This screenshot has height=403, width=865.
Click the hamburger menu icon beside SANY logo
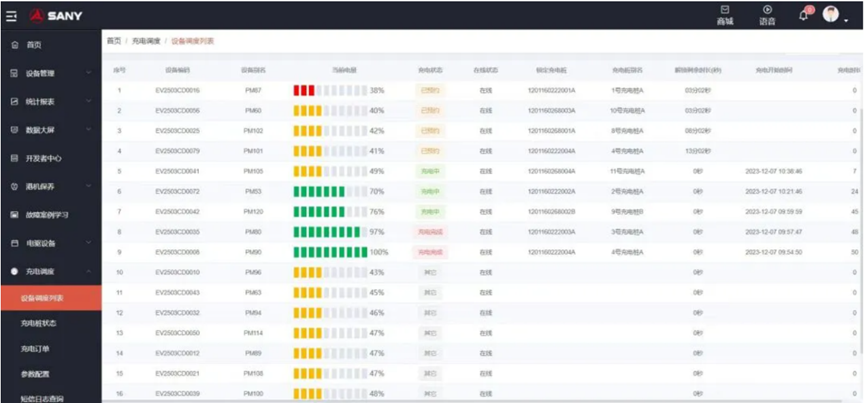pyautogui.click(x=11, y=16)
